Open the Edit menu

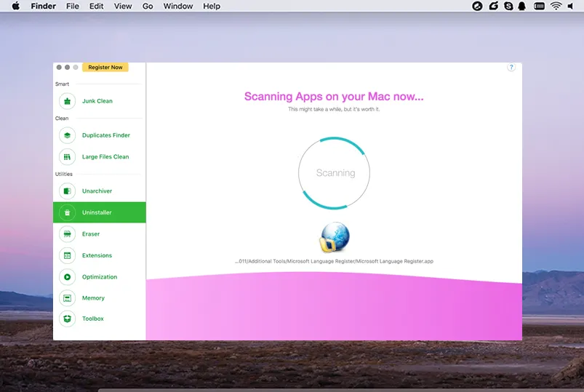96,7
